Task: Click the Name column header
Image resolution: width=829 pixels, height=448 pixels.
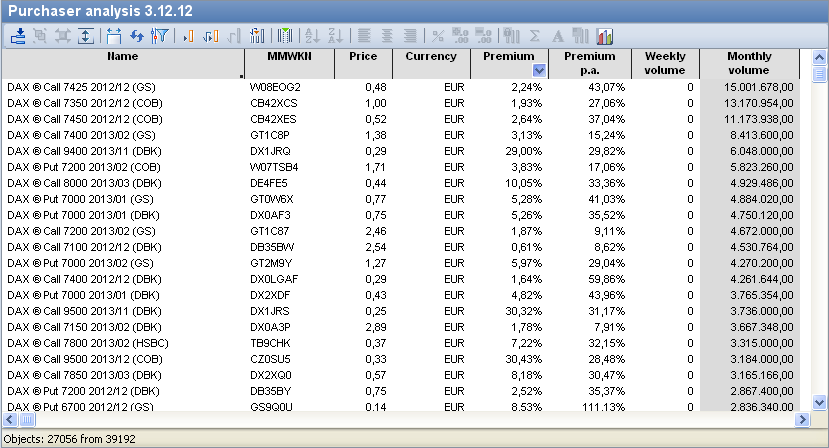Action: click(122, 57)
